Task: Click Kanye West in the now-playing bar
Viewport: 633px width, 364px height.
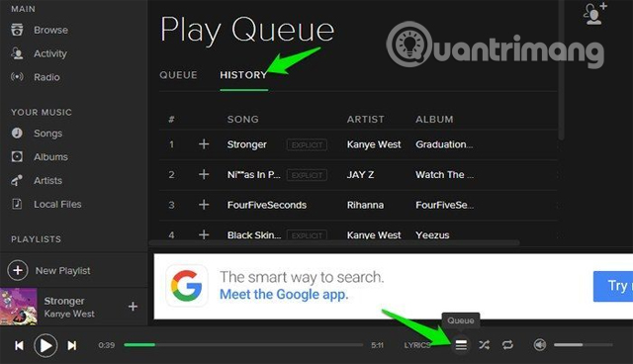Action: click(x=69, y=314)
